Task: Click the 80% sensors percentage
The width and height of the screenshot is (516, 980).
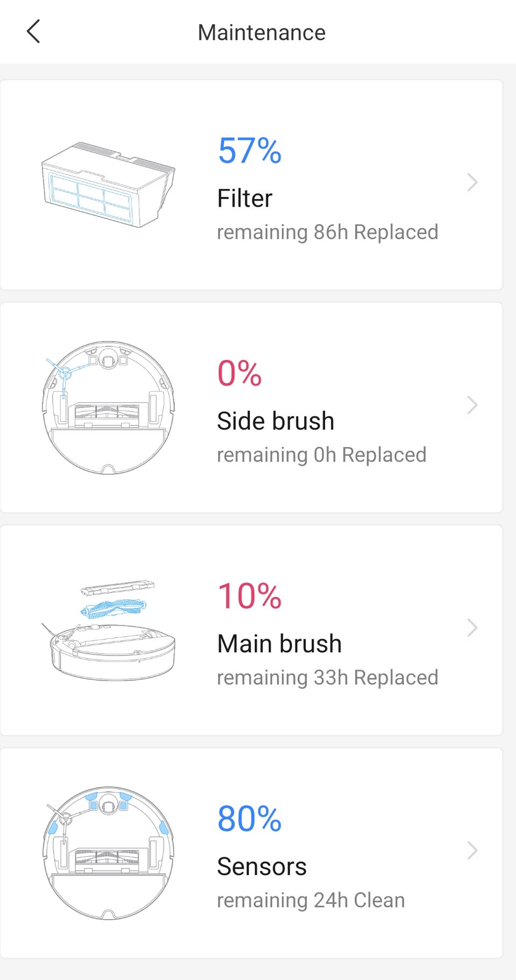Action: 249,819
